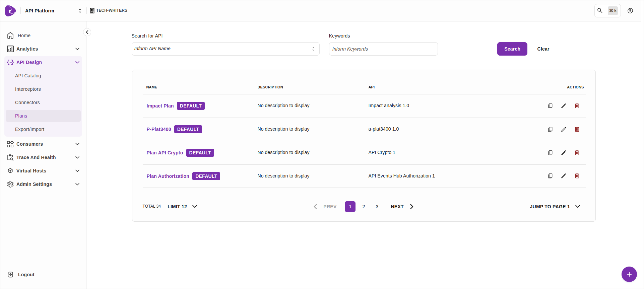644x289 pixels.
Task: Click the search magnifier icon in header
Action: [x=600, y=11]
